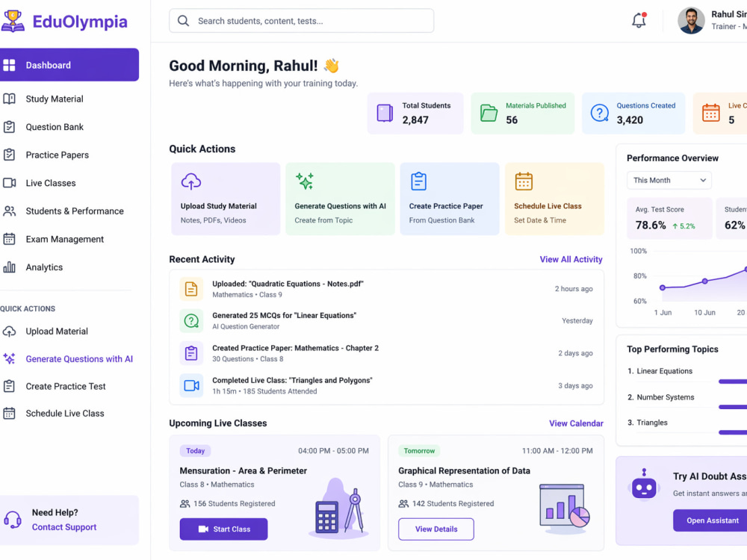Open the notifications bell

pyautogui.click(x=639, y=20)
